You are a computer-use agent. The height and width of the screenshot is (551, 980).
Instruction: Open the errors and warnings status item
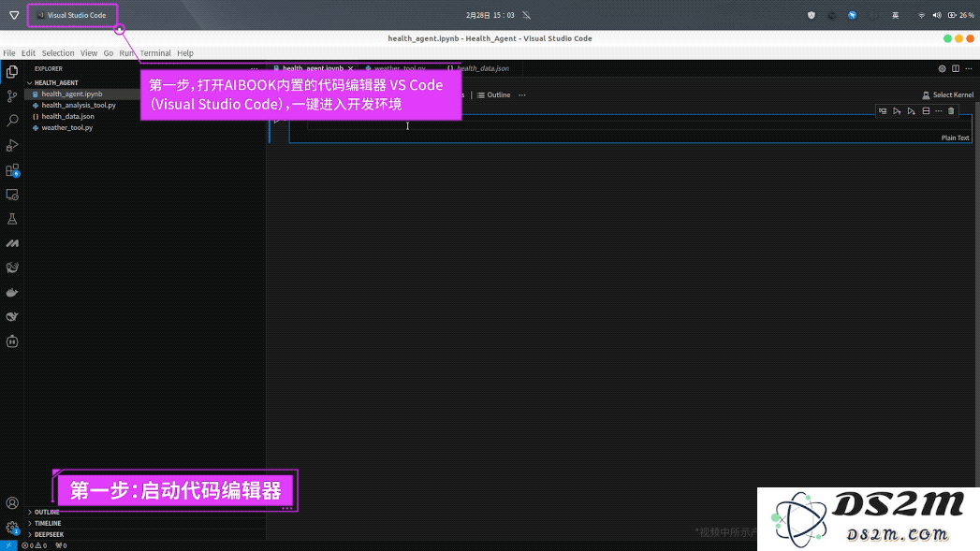point(35,545)
